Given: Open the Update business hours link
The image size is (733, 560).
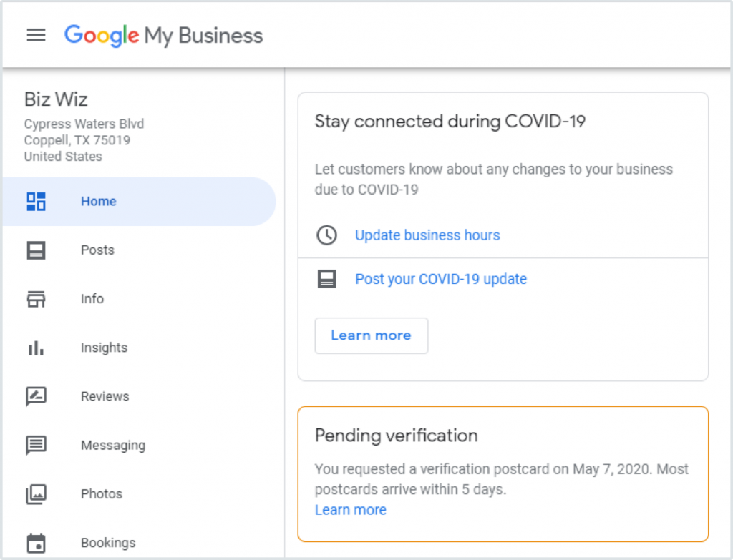Looking at the screenshot, I should pos(427,235).
